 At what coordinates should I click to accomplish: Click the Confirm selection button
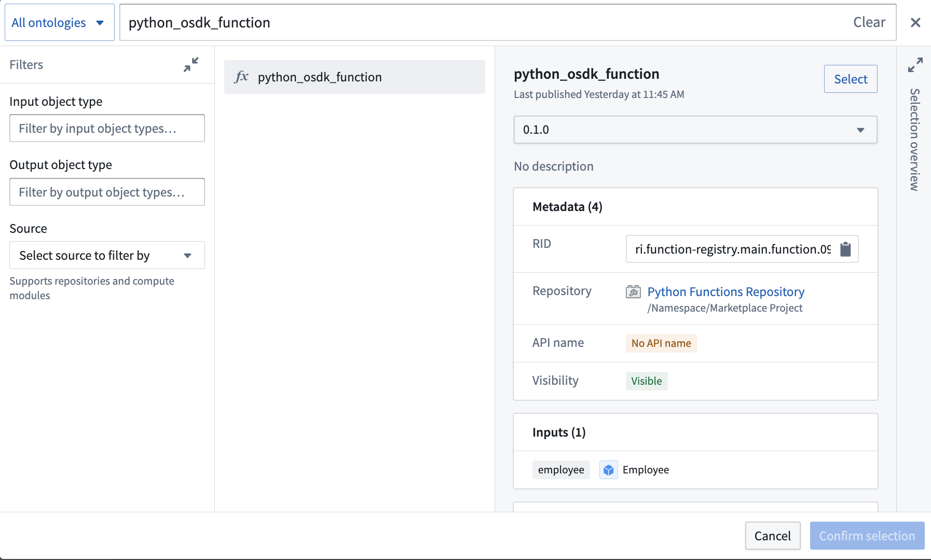tap(867, 536)
